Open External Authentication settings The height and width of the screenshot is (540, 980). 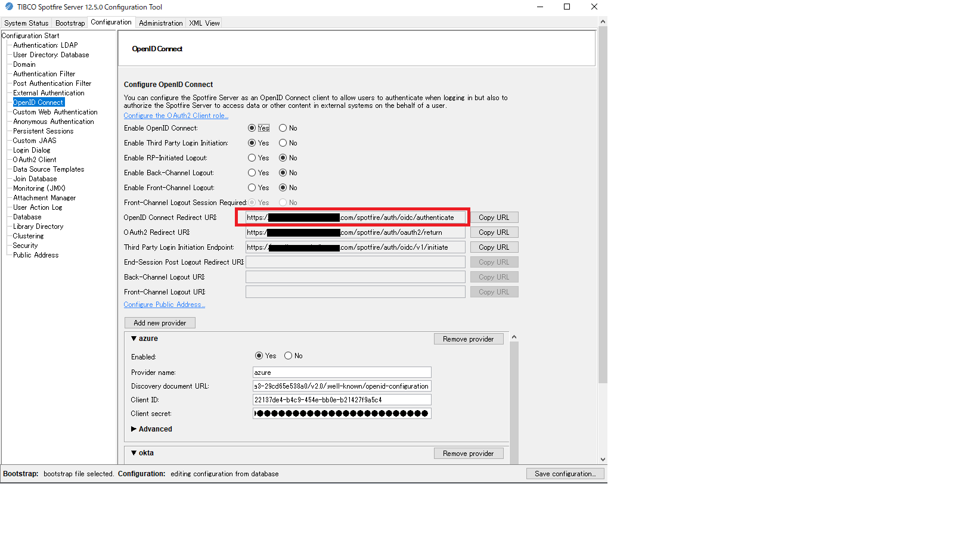pyautogui.click(x=49, y=93)
